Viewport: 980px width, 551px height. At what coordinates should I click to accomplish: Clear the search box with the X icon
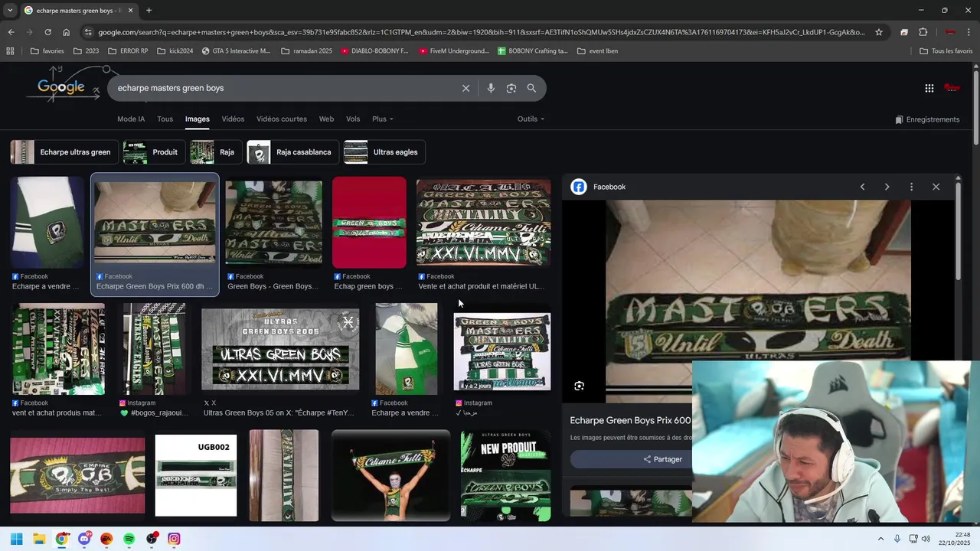click(x=465, y=88)
